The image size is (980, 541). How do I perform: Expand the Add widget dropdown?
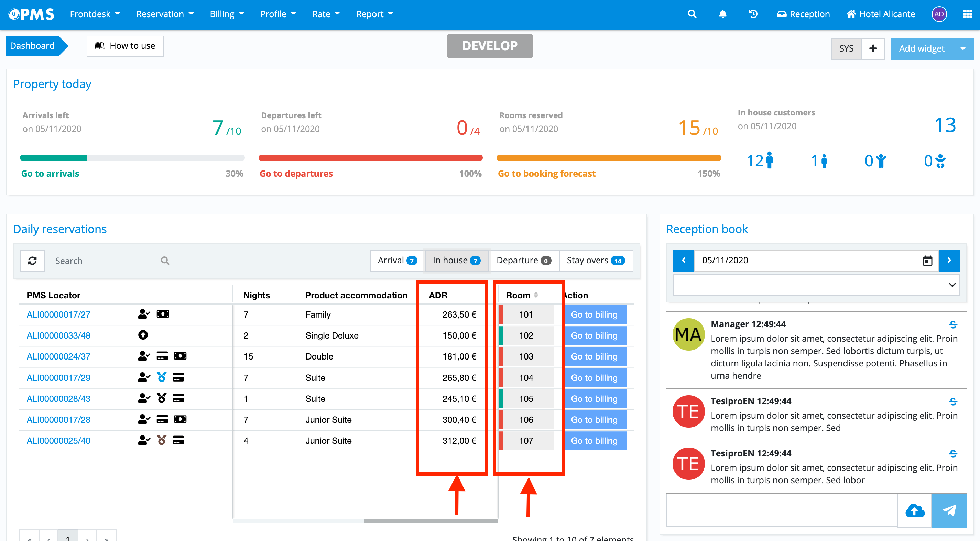(x=963, y=49)
